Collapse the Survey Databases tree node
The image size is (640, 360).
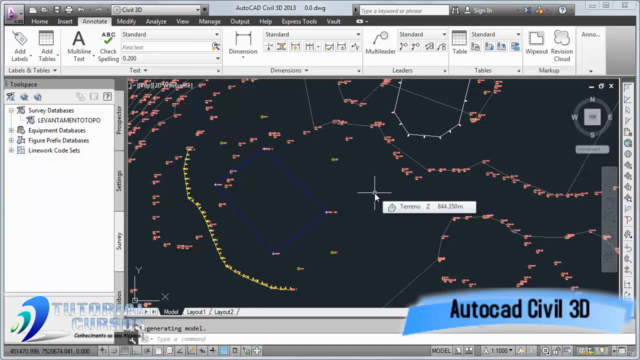pyautogui.click(x=11, y=110)
